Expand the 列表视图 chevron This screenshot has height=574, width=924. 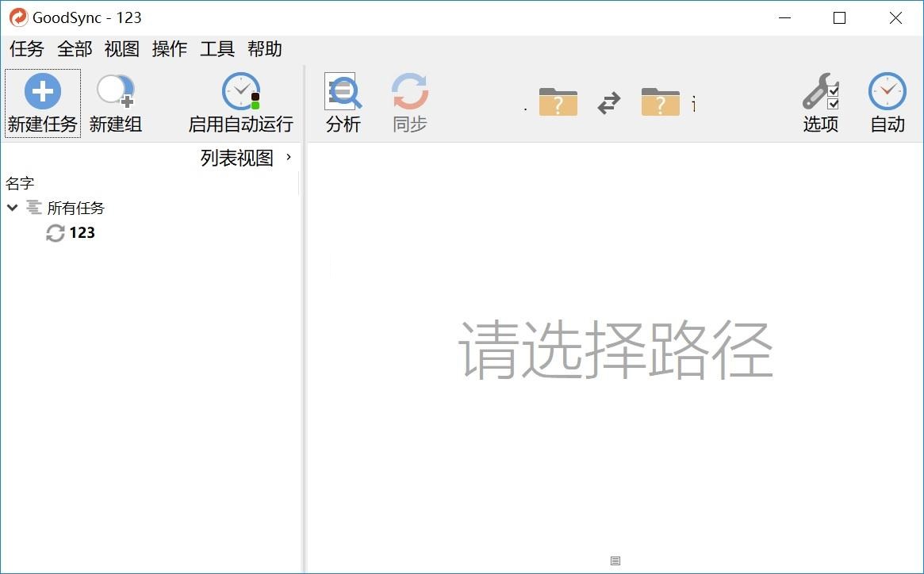point(289,157)
